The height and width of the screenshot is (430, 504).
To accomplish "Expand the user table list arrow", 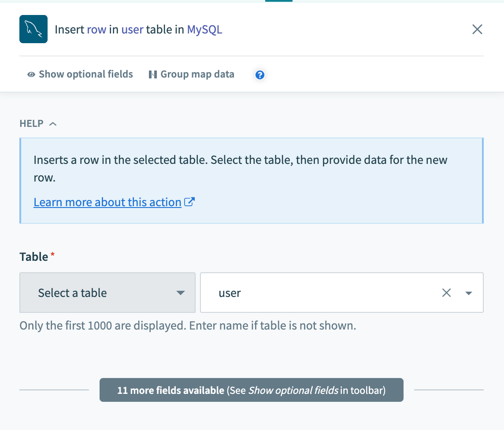I will (x=469, y=293).
